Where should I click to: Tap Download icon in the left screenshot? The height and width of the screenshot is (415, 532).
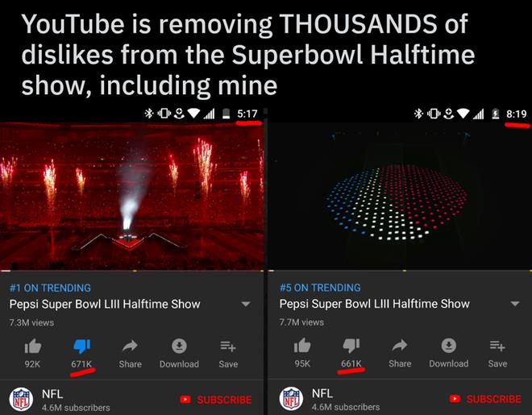point(179,346)
